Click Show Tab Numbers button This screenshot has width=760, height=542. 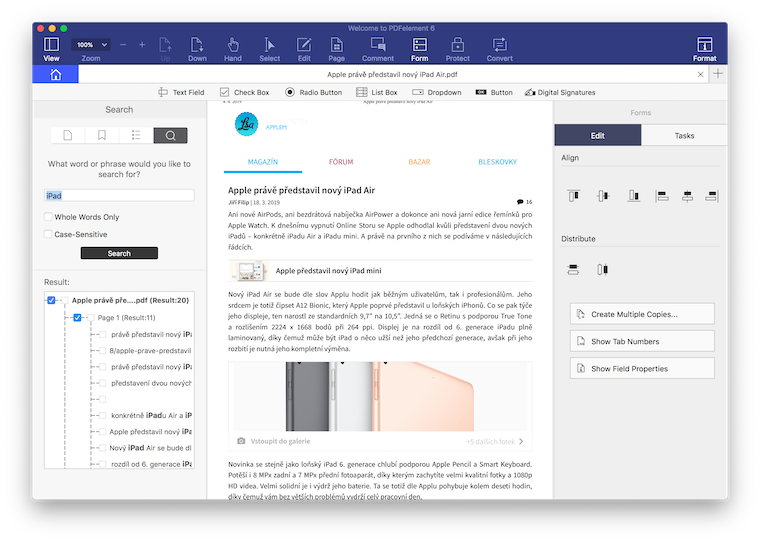642,341
